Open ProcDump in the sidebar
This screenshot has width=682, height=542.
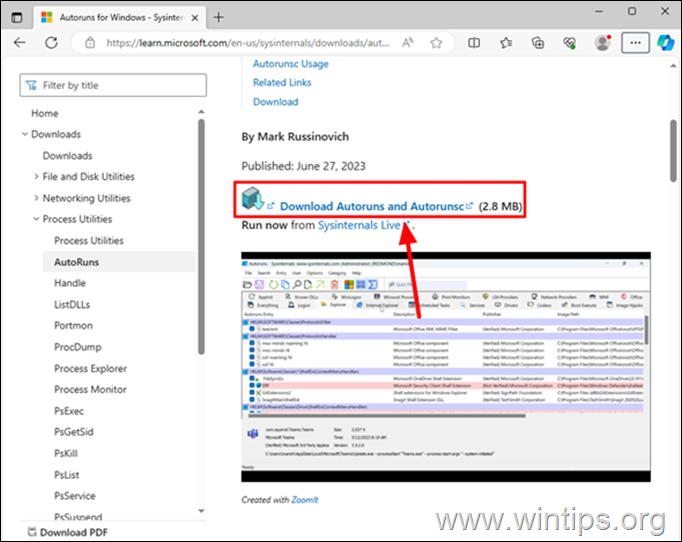tap(78, 347)
